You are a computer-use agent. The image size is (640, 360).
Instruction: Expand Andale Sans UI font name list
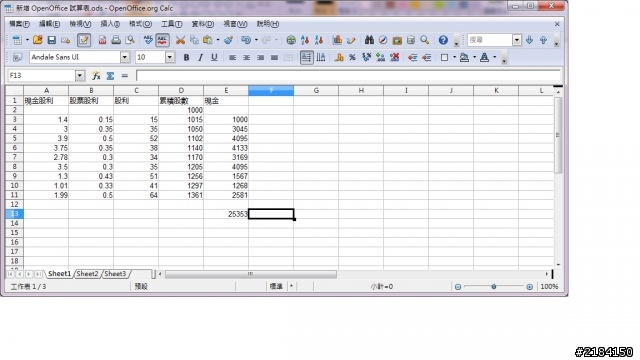coord(125,58)
